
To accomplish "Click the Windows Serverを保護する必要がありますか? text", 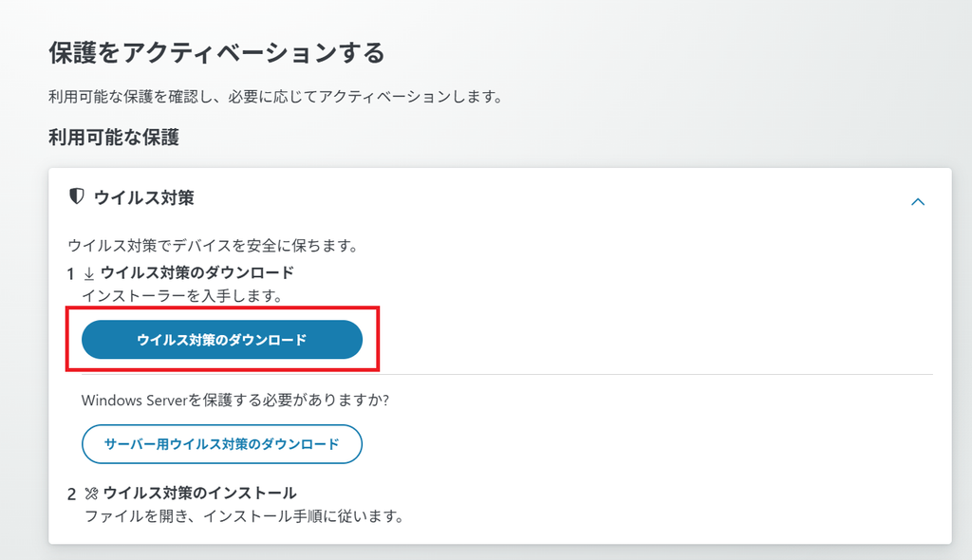I will 235,401.
